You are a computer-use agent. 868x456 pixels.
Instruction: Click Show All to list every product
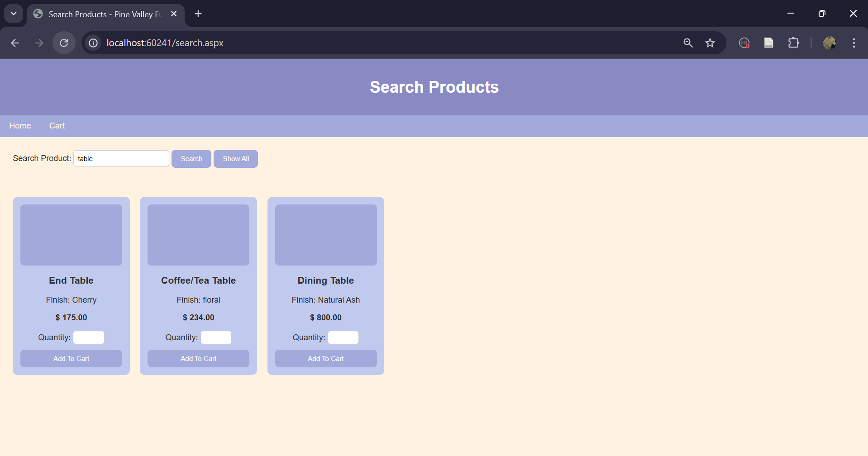pyautogui.click(x=235, y=158)
